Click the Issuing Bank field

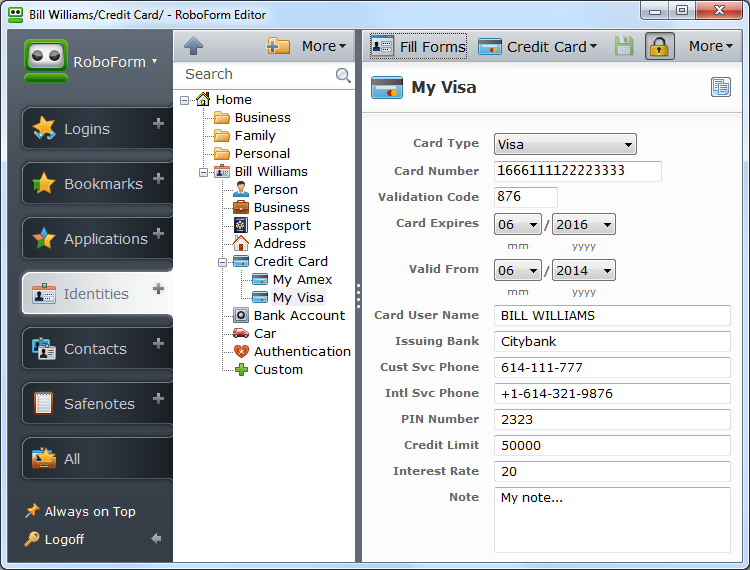point(612,341)
